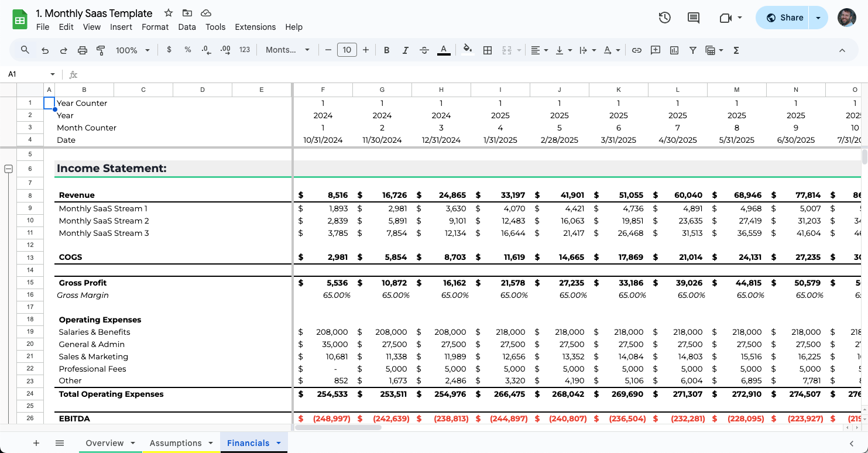Toggle strikethrough formatting
Image resolution: width=868 pixels, height=453 pixels.
[424, 50]
